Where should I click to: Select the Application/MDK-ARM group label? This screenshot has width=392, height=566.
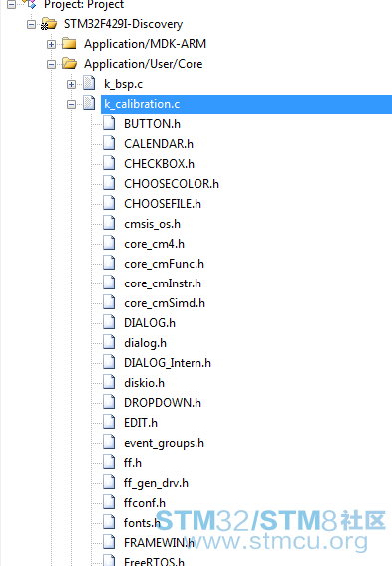click(145, 44)
